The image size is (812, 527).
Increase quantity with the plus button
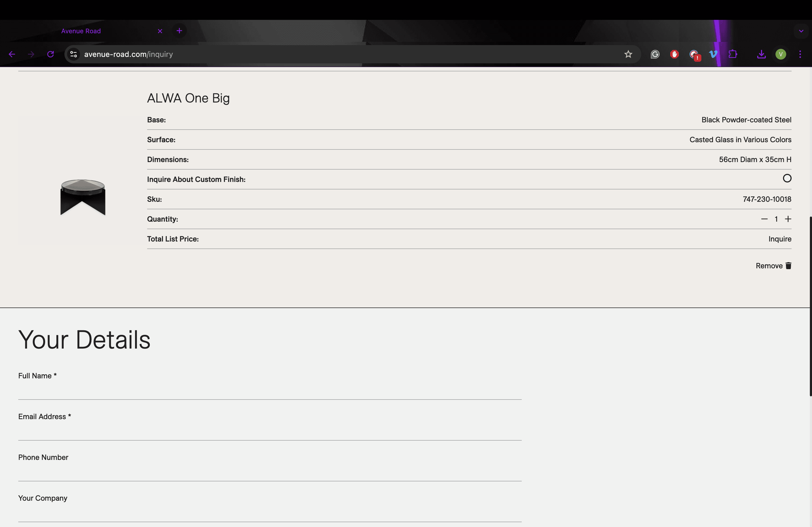(x=788, y=219)
